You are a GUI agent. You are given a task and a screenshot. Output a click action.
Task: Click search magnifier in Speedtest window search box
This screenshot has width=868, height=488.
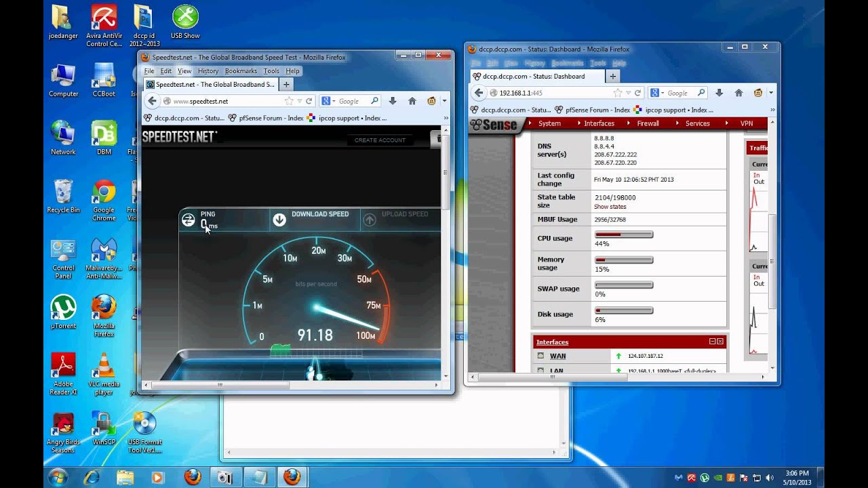pos(374,101)
